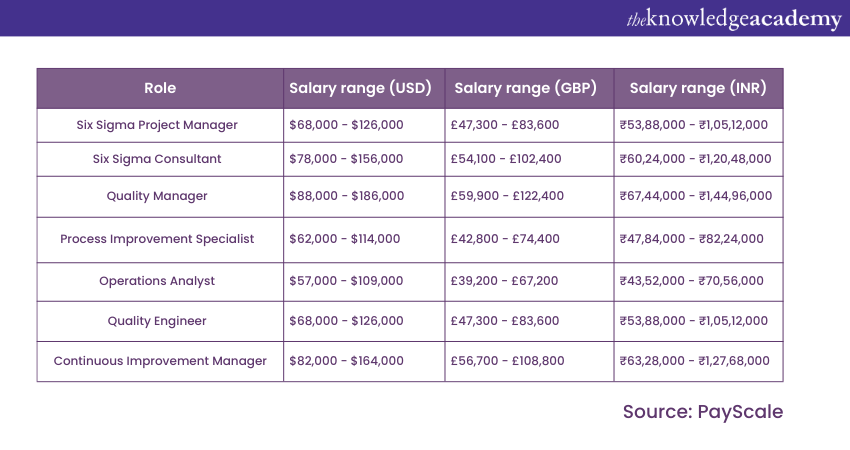Click the Role column header
This screenshot has width=850, height=450.
160,88
